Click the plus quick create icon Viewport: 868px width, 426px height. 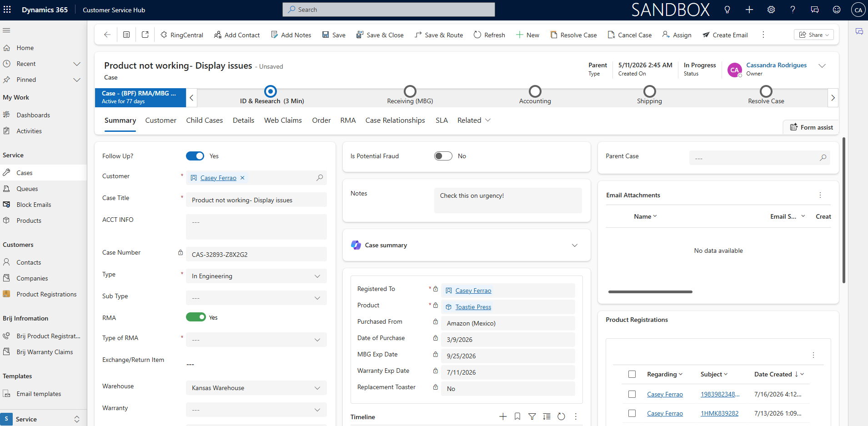[x=749, y=10]
